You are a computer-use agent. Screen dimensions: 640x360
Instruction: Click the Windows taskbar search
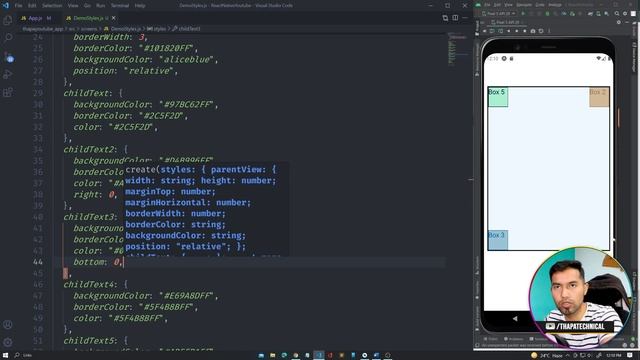coord(24,356)
